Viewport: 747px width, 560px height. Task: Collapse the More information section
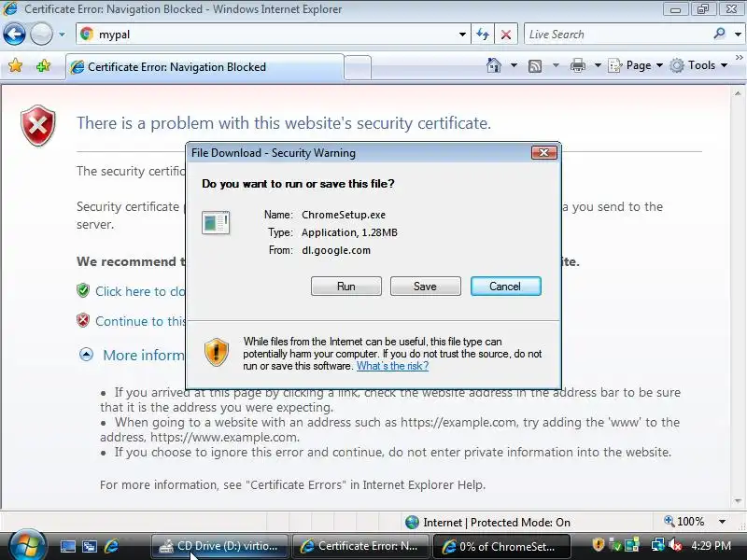86,355
